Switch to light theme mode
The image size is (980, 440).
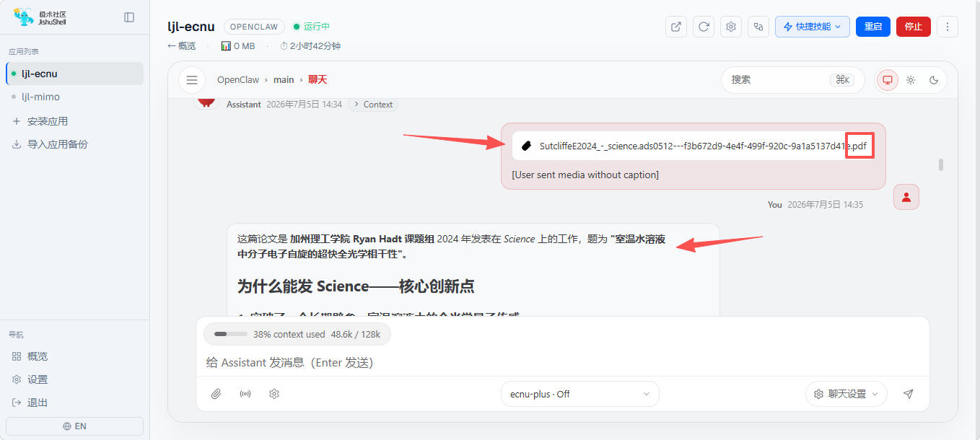point(911,80)
